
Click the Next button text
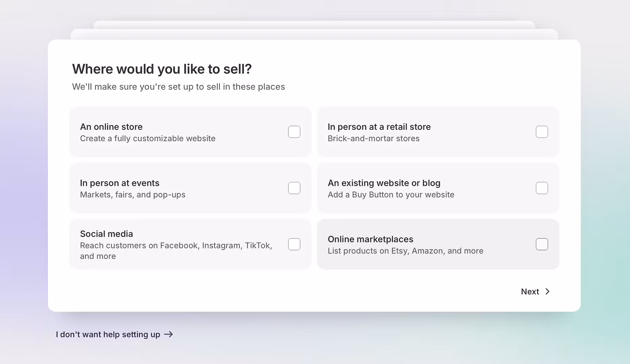pos(530,292)
